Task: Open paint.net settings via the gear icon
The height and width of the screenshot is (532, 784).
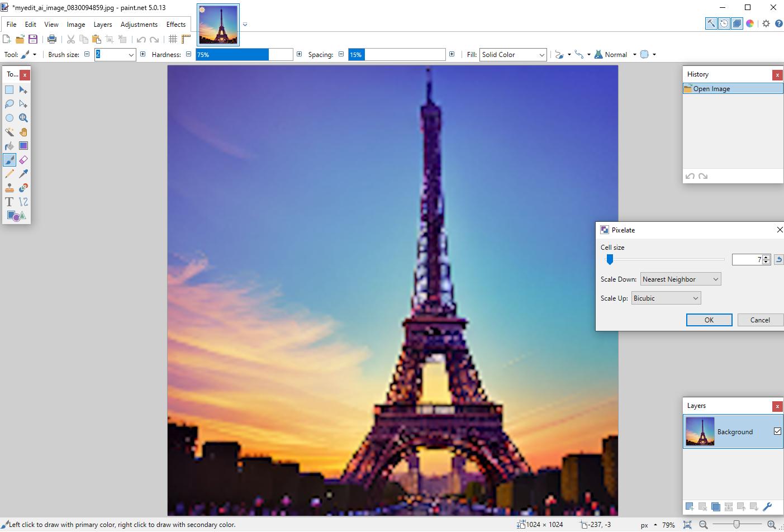Action: pyautogui.click(x=766, y=23)
